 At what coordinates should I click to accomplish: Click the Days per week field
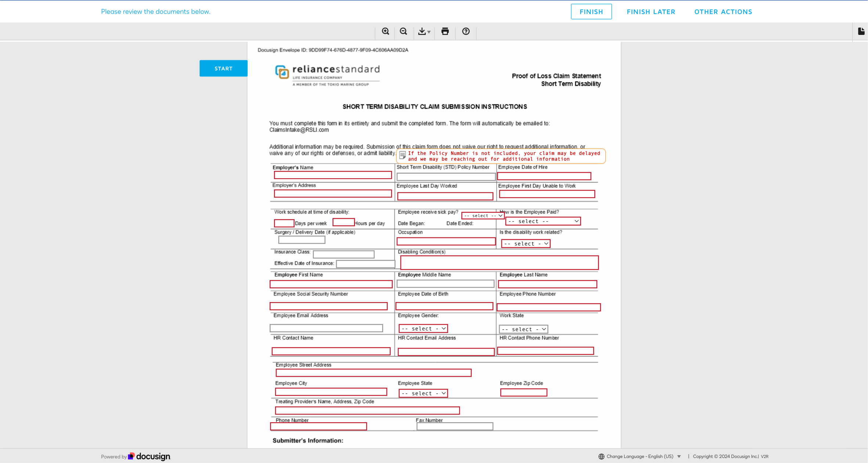[x=284, y=223]
